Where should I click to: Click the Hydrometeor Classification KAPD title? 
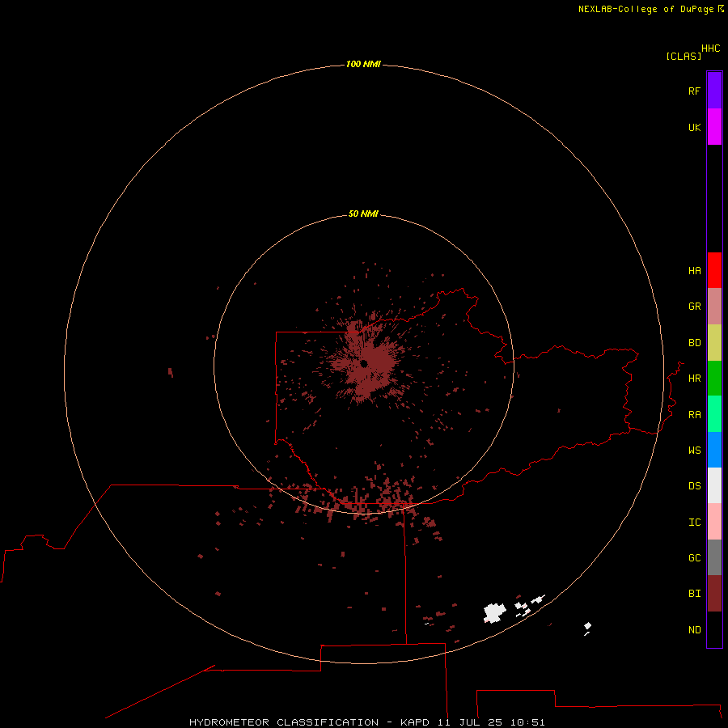(x=366, y=722)
